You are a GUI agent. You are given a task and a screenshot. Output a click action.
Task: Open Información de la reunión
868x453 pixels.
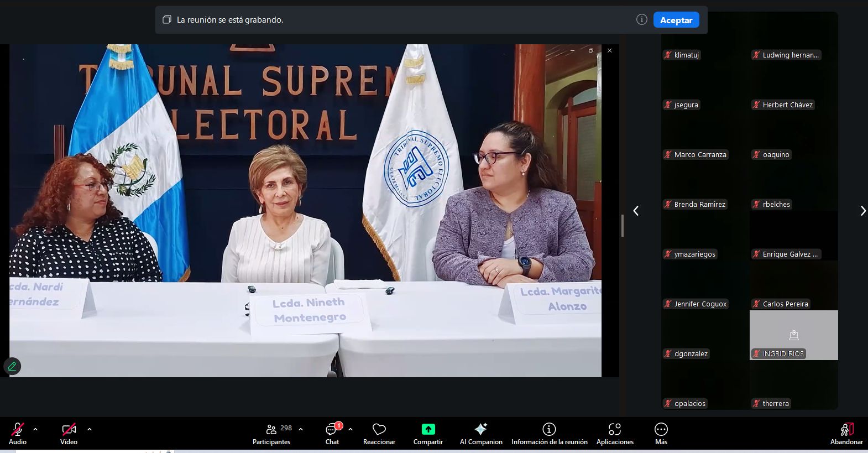(x=549, y=430)
